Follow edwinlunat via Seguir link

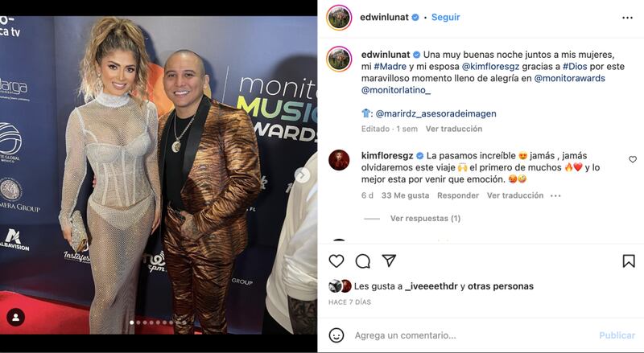pos(445,17)
